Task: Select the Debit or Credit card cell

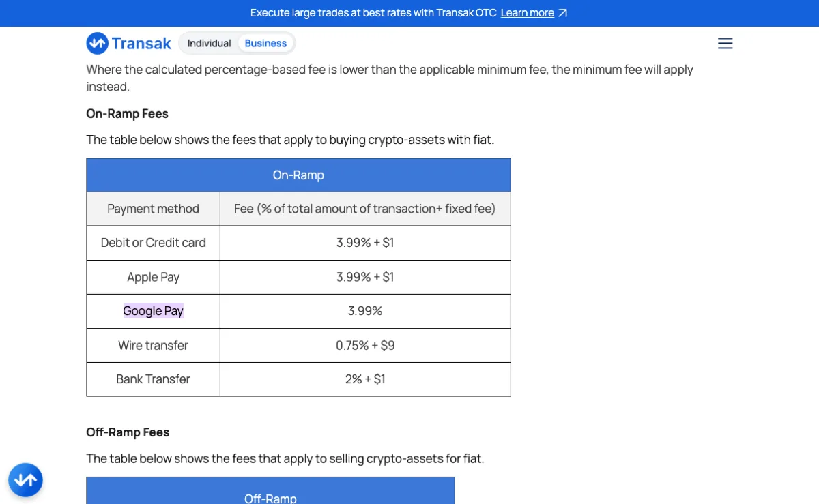Action: click(x=153, y=243)
